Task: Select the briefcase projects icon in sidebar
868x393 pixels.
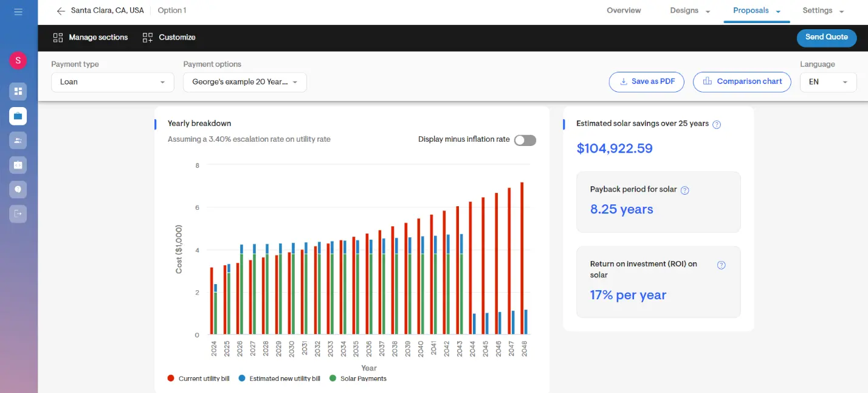Action: pyautogui.click(x=18, y=116)
